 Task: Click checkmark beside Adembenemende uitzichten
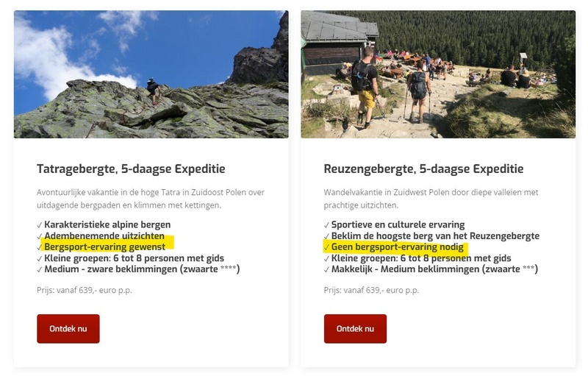click(x=40, y=236)
